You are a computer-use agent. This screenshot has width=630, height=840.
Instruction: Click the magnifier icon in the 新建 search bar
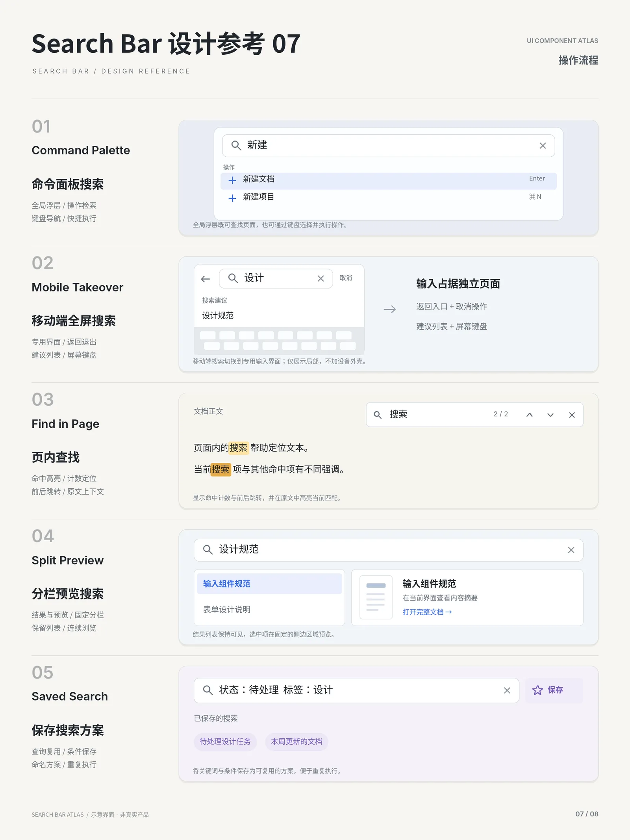coord(236,146)
